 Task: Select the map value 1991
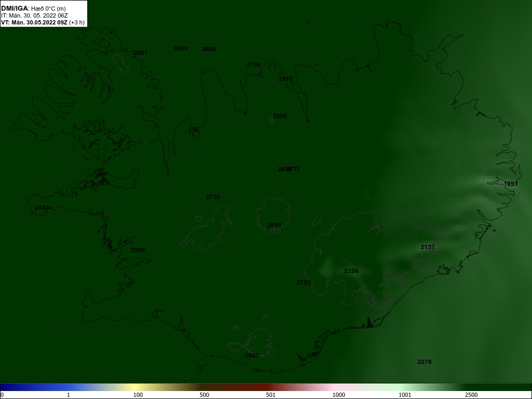click(x=511, y=184)
